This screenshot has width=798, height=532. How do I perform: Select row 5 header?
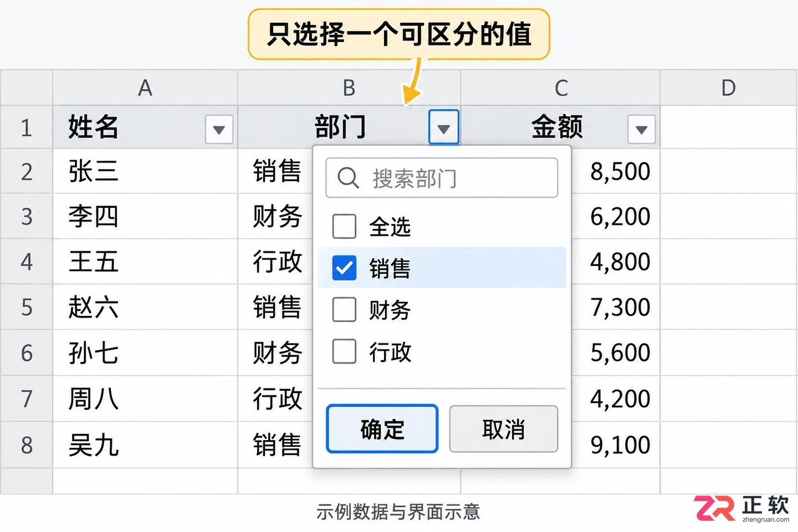[27, 307]
